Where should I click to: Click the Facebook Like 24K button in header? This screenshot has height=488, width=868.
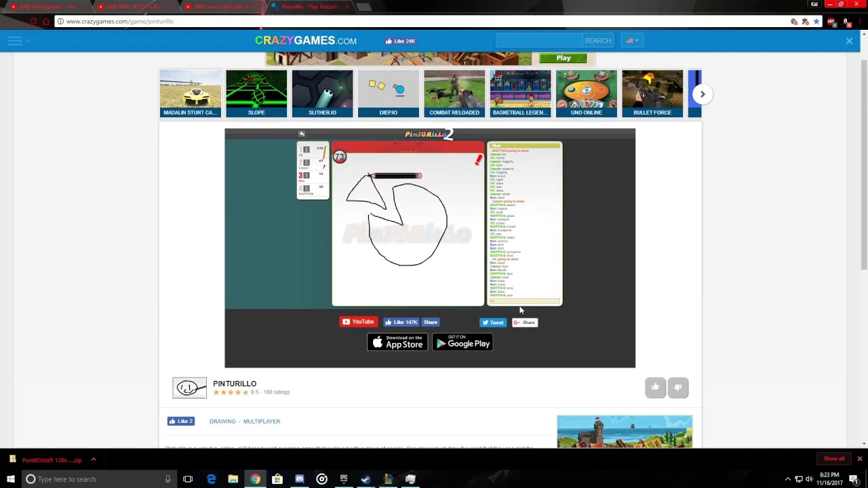[x=400, y=41]
